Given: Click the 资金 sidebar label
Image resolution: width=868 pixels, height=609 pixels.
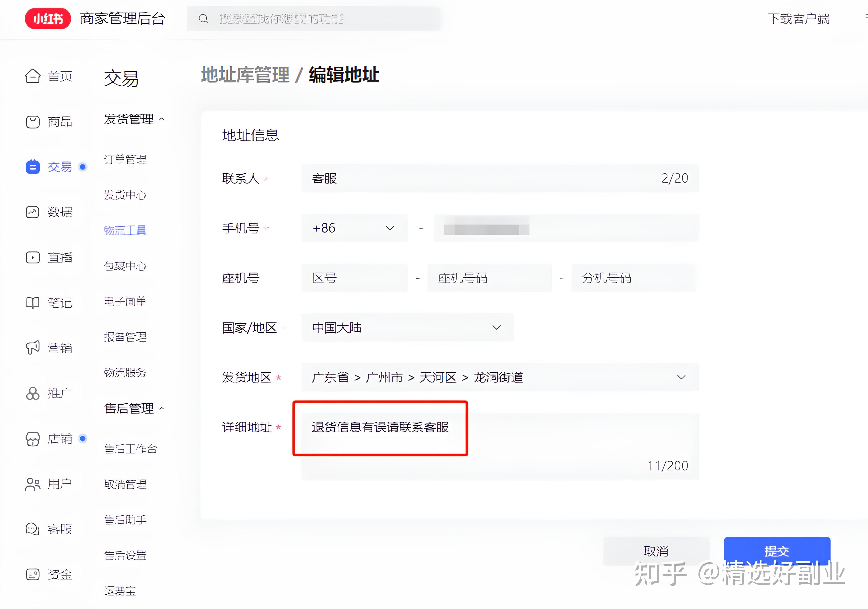Looking at the screenshot, I should (x=60, y=575).
